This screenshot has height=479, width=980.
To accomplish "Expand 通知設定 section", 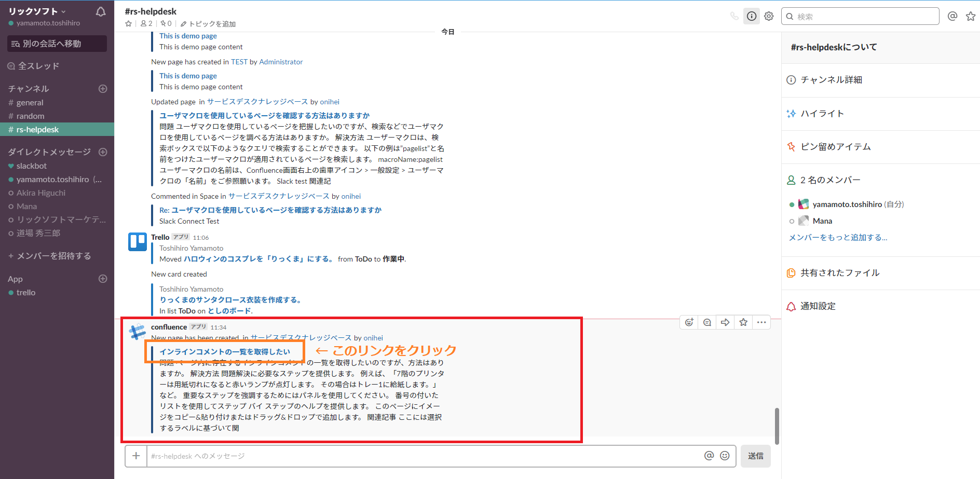I will click(x=881, y=306).
